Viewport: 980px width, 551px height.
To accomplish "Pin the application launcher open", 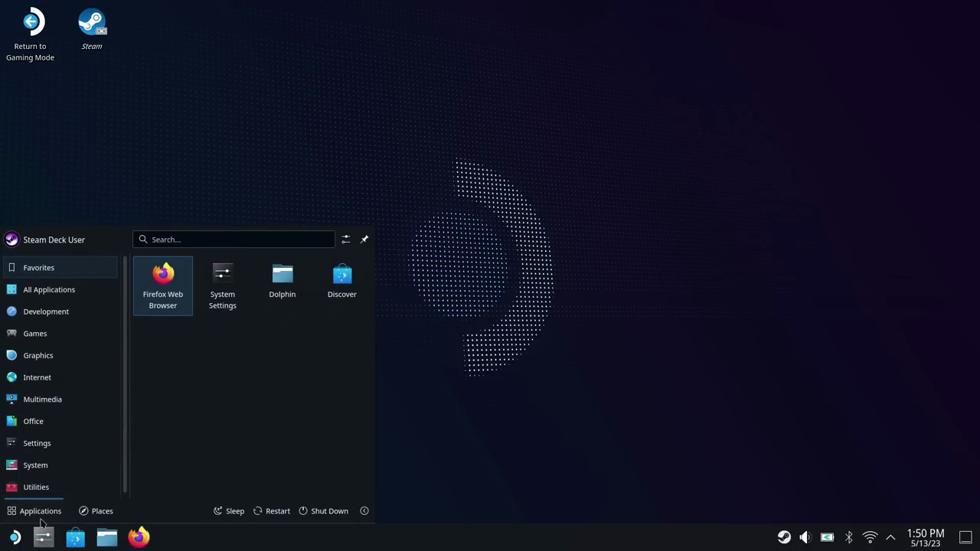I will (364, 240).
